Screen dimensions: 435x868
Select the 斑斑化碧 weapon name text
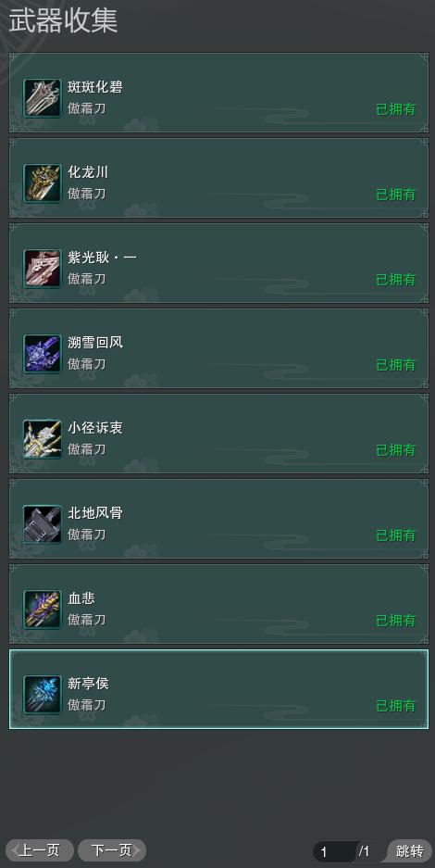(x=95, y=87)
